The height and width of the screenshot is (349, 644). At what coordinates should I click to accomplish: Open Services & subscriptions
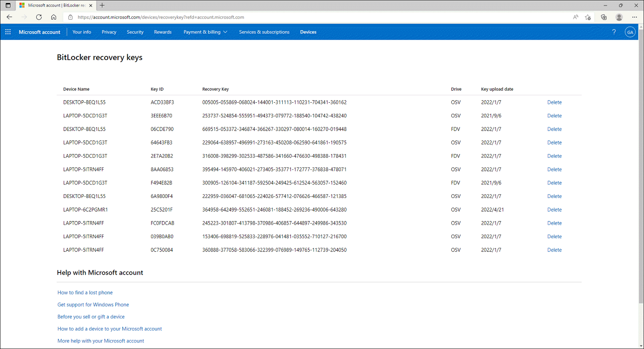[x=264, y=32]
